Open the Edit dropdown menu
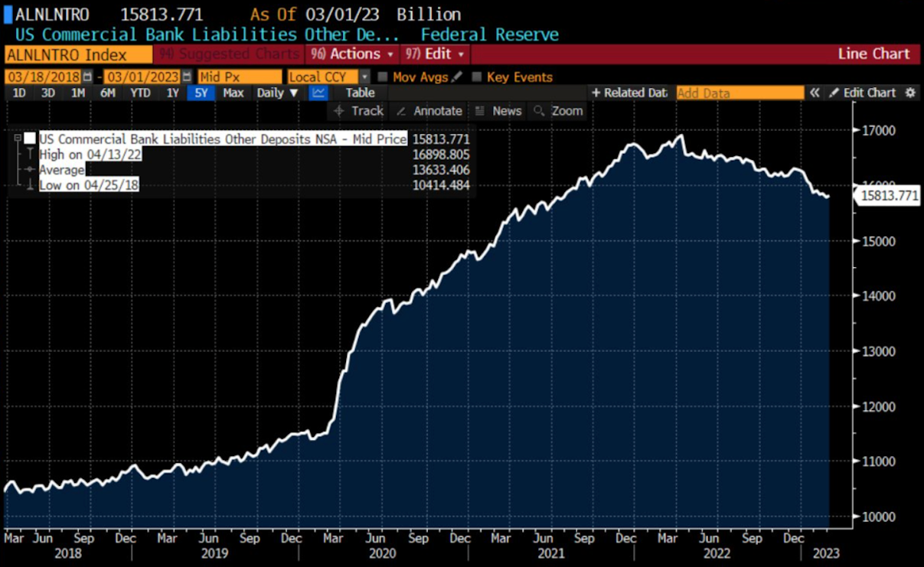This screenshot has width=924, height=567. 435,54
